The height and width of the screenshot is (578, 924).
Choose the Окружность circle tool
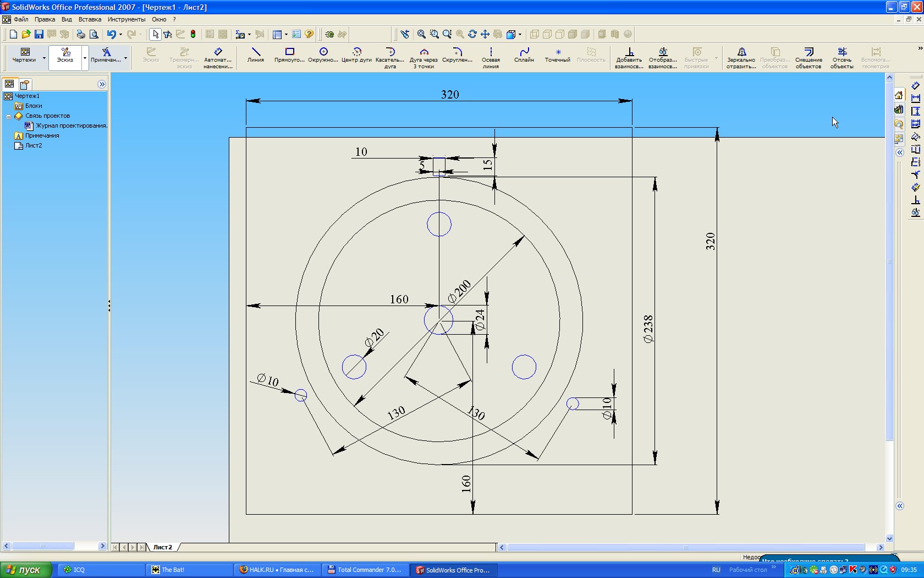click(x=323, y=54)
